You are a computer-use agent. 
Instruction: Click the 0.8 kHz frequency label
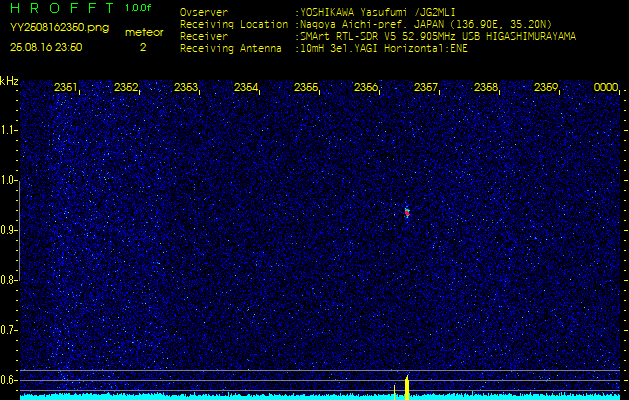[7, 280]
